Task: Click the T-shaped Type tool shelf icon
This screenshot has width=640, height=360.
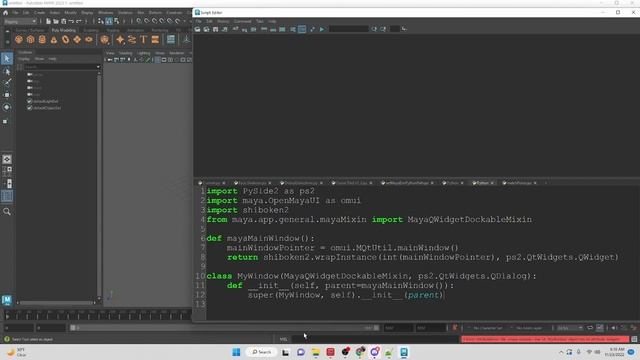Action: 143,40
